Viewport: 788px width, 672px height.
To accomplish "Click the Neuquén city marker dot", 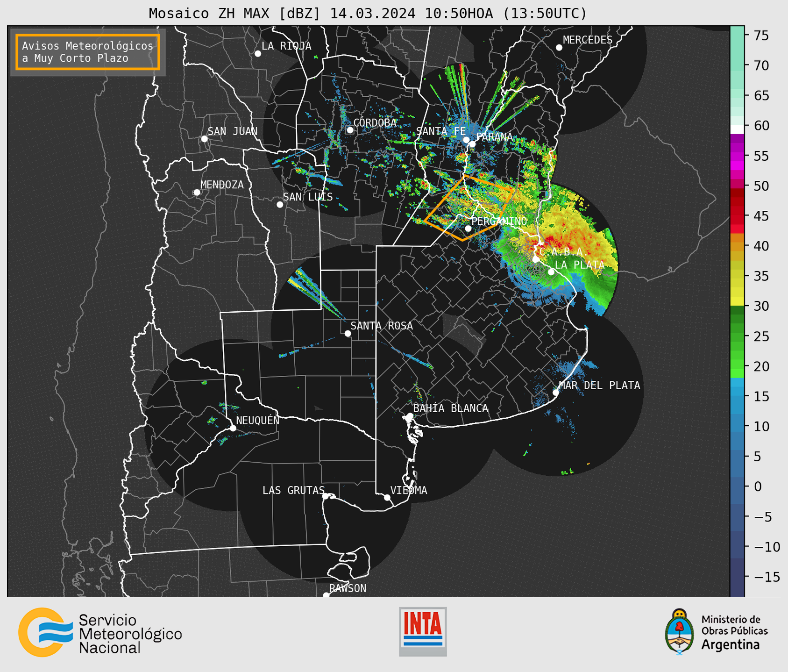I will tap(233, 428).
